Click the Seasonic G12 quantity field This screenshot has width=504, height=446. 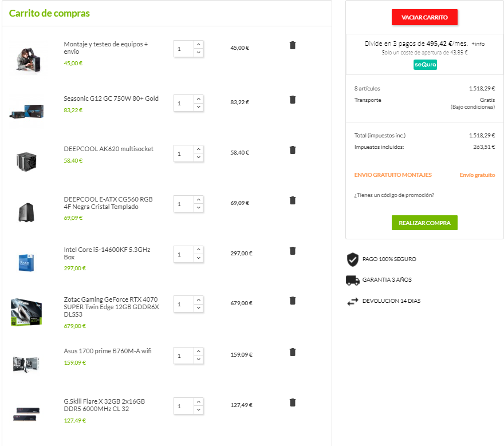(x=184, y=103)
